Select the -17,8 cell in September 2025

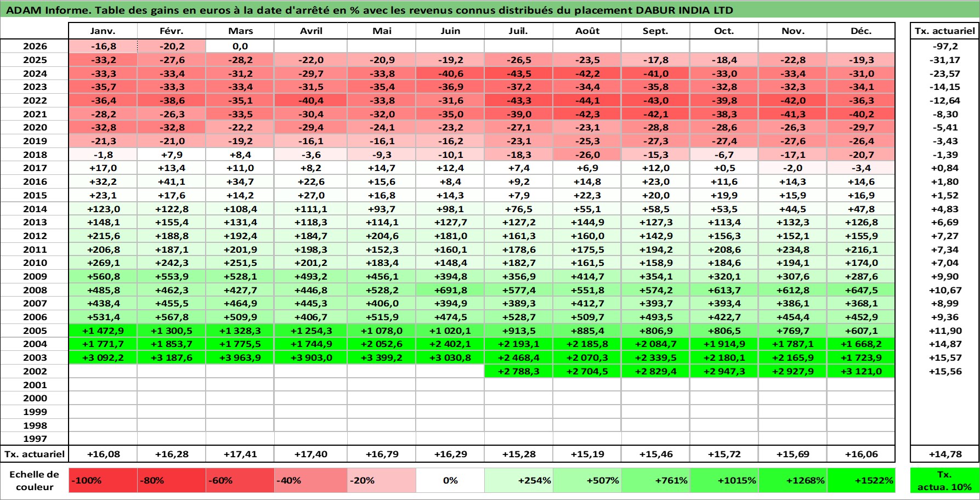coord(656,60)
